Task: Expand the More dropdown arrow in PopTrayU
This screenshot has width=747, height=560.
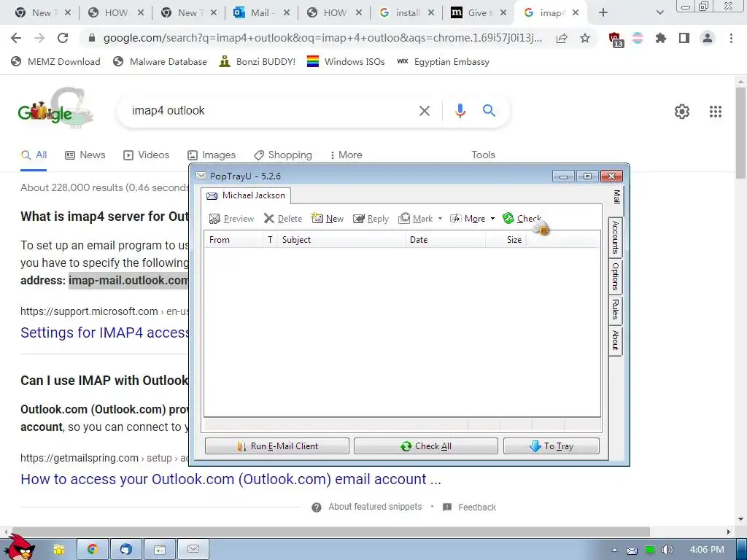Action: tap(492, 219)
